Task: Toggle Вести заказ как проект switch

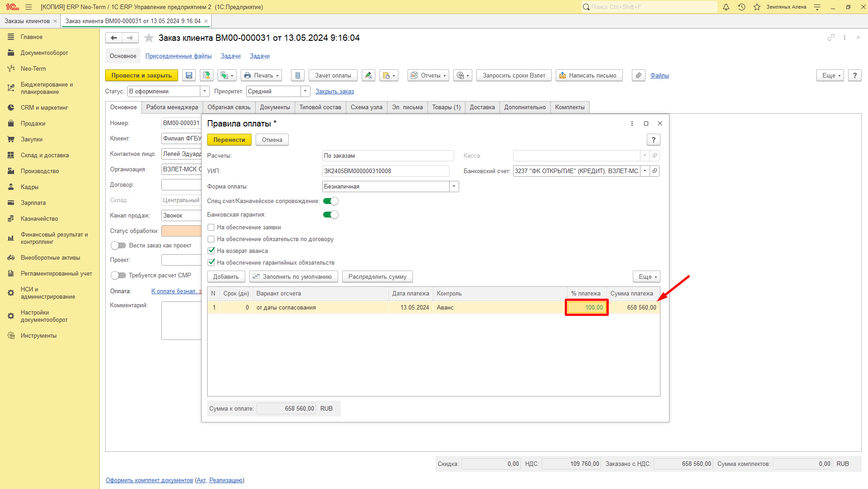Action: point(118,246)
